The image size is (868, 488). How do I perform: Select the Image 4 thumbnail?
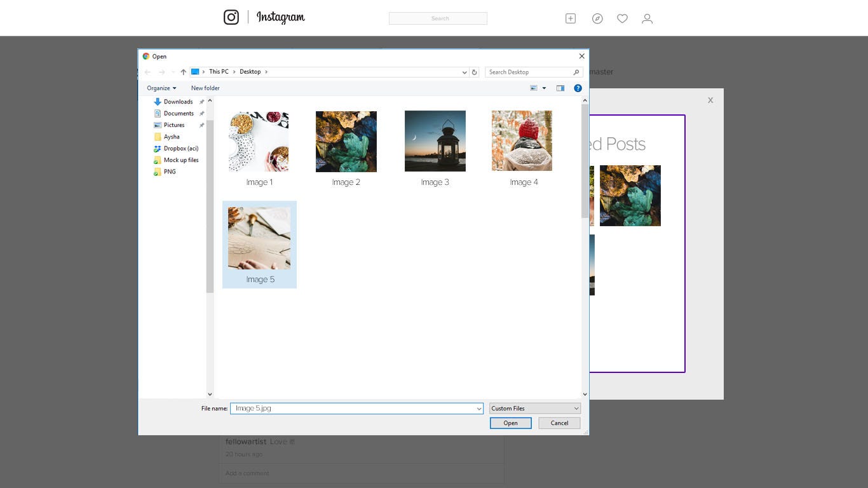(x=522, y=141)
